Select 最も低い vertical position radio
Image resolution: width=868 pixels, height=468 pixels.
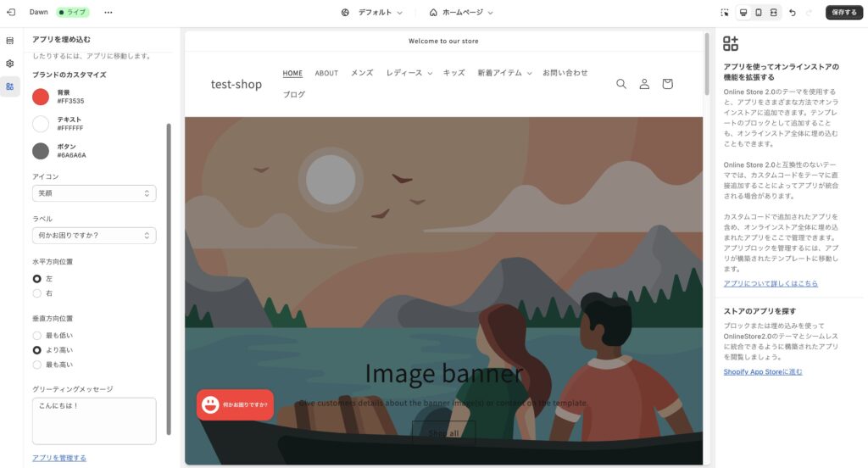point(37,336)
